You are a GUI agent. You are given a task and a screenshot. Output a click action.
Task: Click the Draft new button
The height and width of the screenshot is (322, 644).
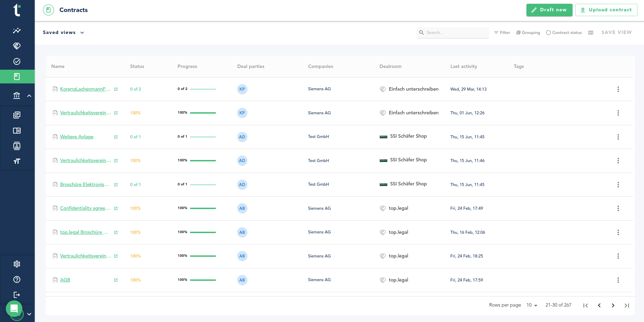point(549,10)
